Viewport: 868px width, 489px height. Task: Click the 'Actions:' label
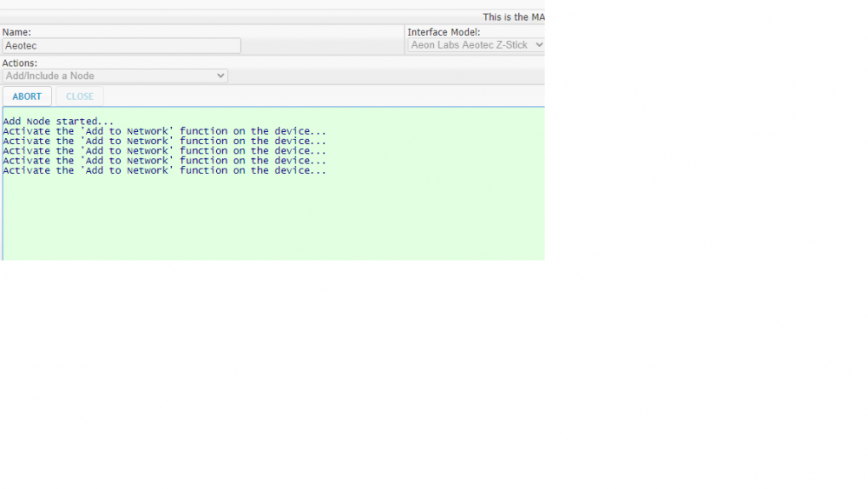coord(19,63)
